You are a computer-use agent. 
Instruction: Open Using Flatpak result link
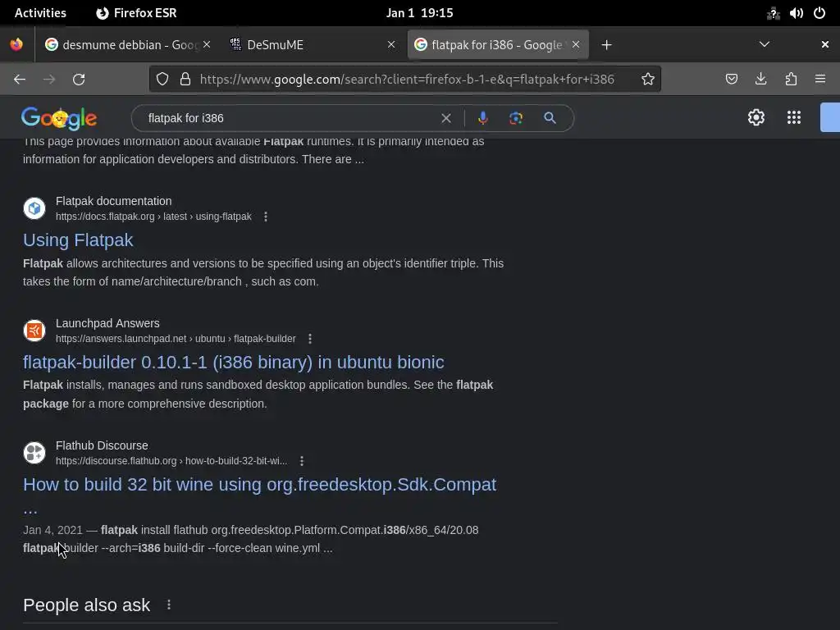point(78,240)
